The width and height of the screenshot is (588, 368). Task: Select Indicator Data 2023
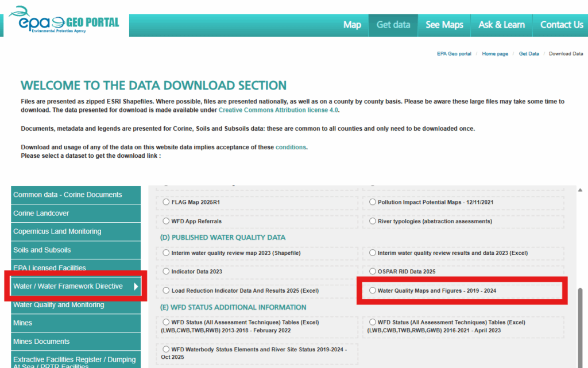[167, 271]
